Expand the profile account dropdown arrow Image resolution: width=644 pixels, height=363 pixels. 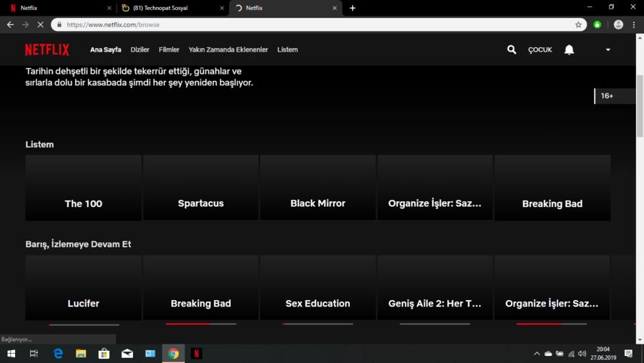click(608, 49)
